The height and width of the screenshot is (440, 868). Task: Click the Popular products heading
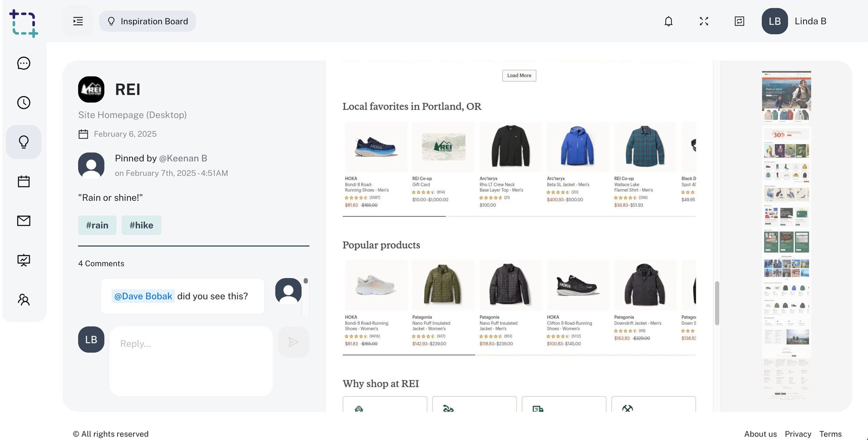point(381,245)
